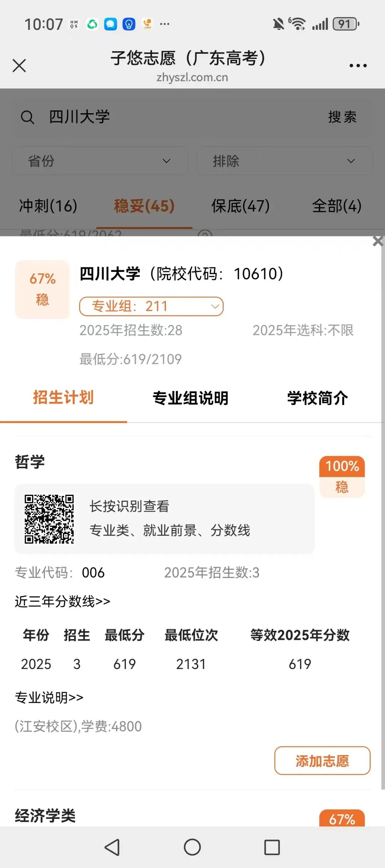Open recent apps with square icon

pyautogui.click(x=272, y=847)
